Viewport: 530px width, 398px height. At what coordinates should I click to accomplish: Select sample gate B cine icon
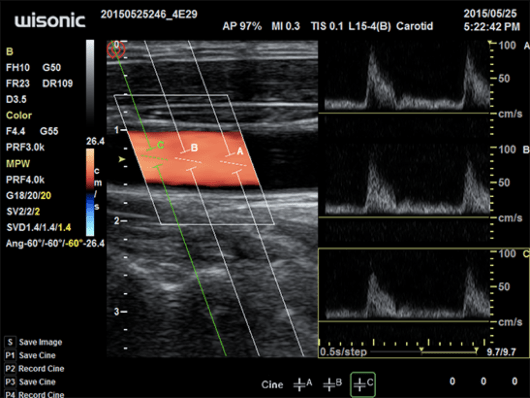click(333, 384)
